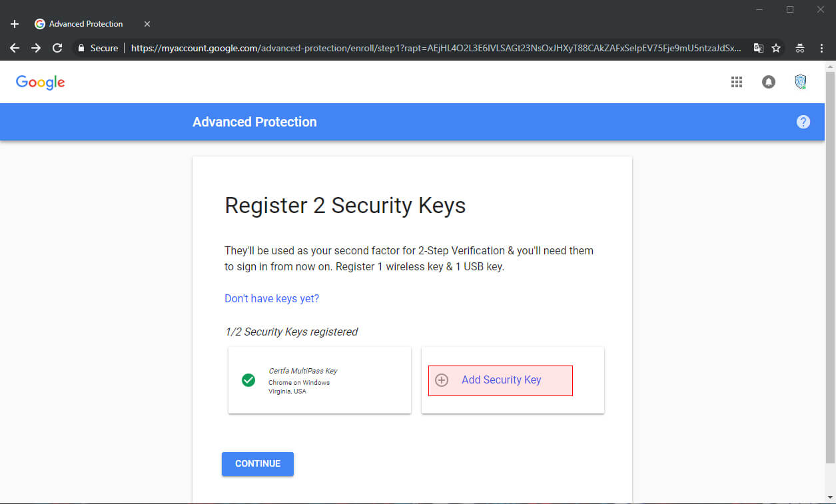Open the page translate icon
The image size is (836, 504).
pyautogui.click(x=758, y=48)
